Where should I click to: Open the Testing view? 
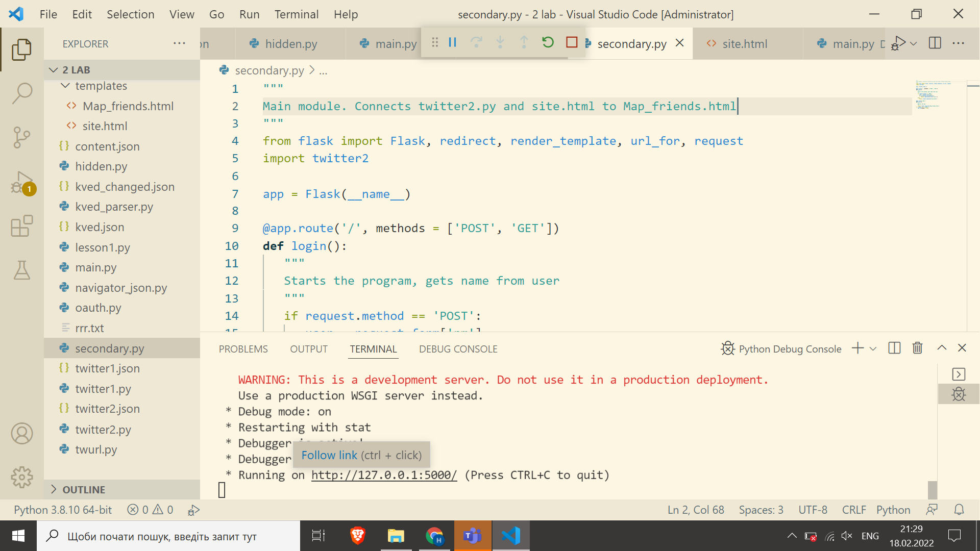click(22, 270)
